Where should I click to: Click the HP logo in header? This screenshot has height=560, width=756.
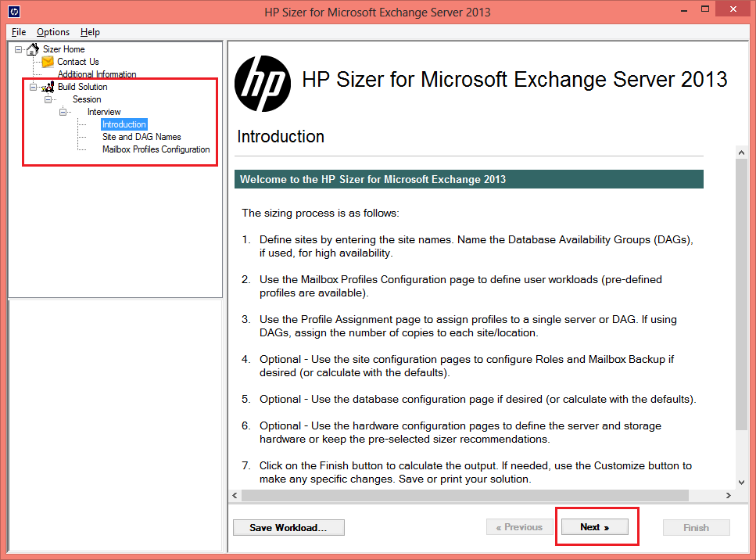263,84
